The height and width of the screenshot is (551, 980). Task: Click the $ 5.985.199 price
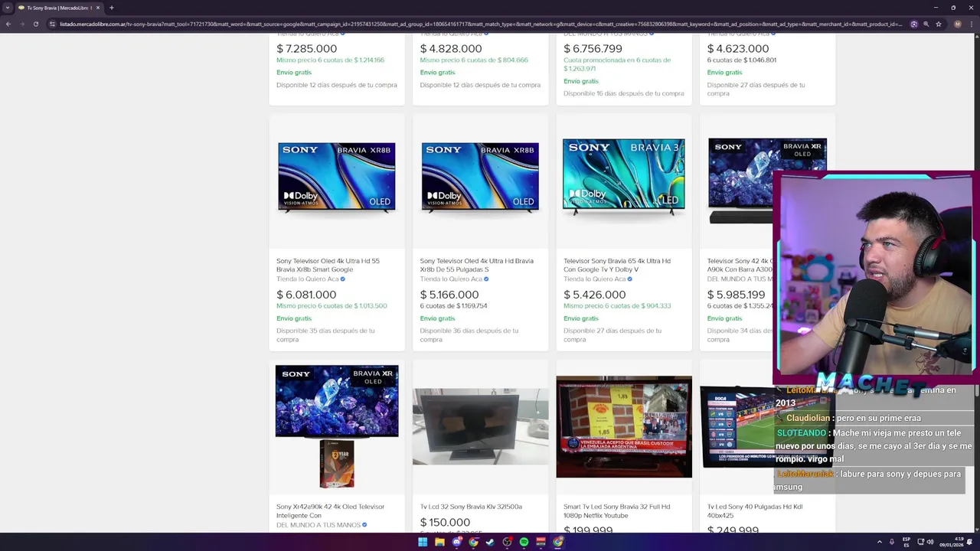coord(736,295)
